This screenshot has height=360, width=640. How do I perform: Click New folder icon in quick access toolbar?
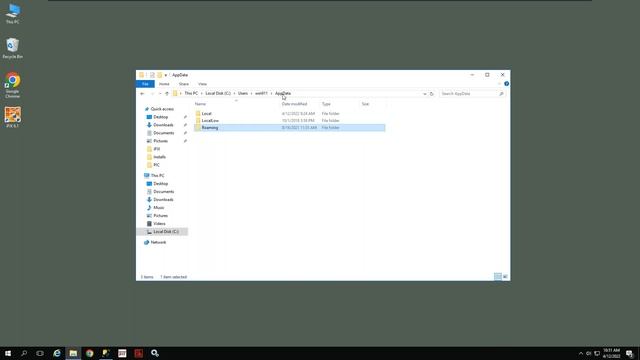coord(160,75)
